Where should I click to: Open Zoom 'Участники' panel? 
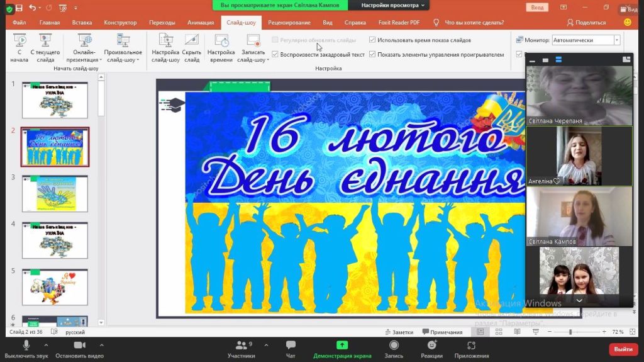[241, 346]
